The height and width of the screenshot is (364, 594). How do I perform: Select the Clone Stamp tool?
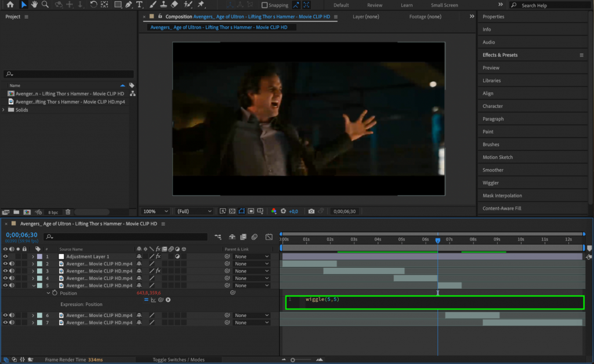162,5
